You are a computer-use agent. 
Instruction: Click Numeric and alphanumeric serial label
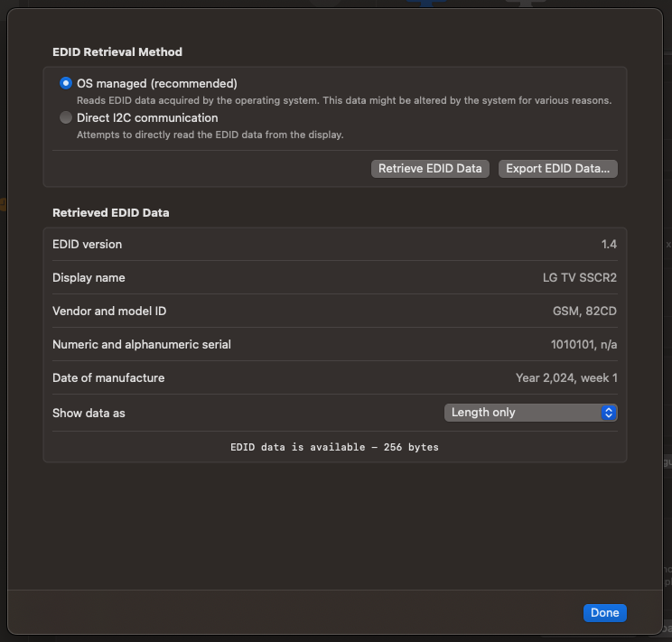click(142, 345)
